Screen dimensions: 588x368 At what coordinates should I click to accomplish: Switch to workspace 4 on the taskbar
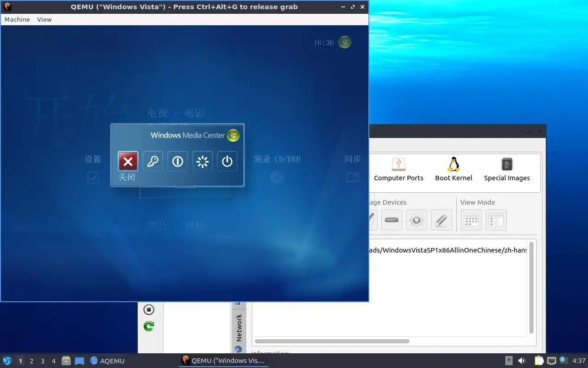(53, 361)
